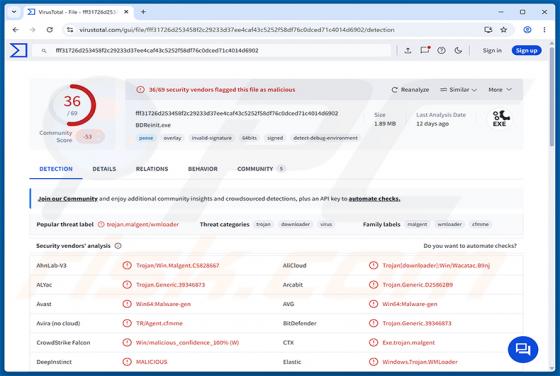Open the tab search dropdown arrow
Viewport: 560px width, 376px height.
[14, 12]
